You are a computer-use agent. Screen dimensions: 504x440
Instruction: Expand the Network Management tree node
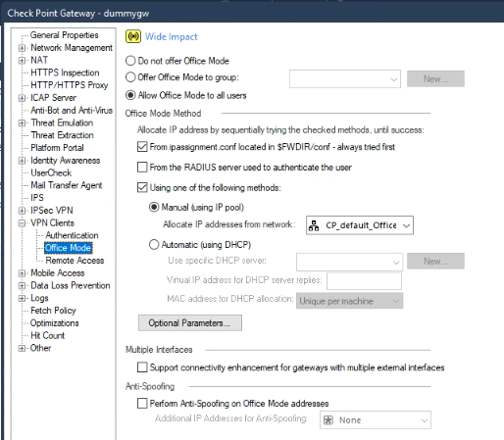[22, 48]
